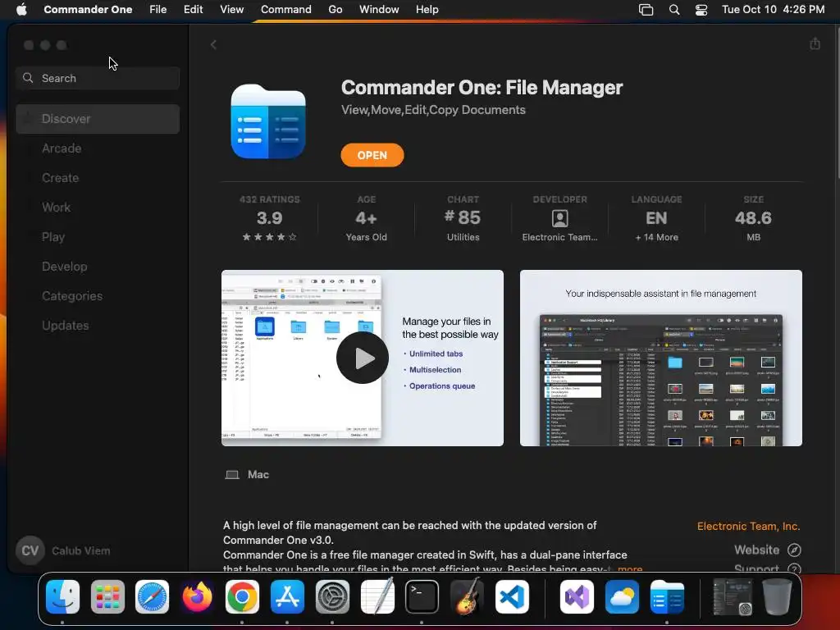This screenshot has width=840, height=630.
Task: Open the Edit menu
Action: click(x=193, y=10)
